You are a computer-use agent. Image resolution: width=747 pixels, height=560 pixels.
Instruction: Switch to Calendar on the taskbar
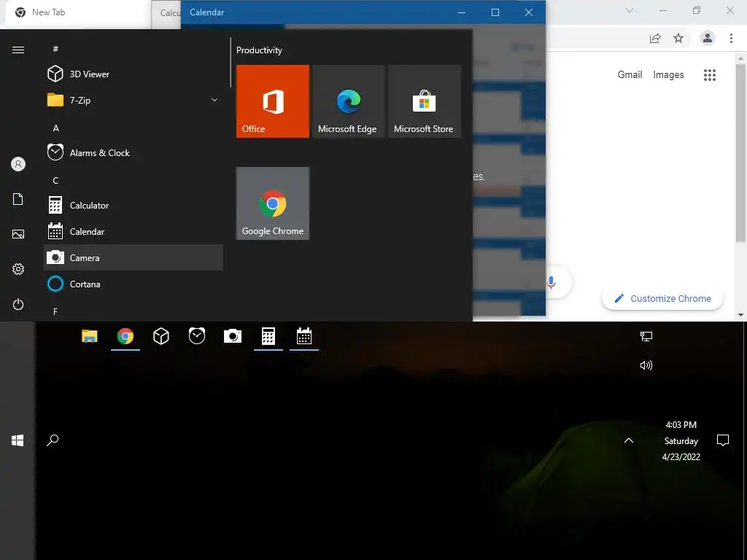click(x=304, y=336)
